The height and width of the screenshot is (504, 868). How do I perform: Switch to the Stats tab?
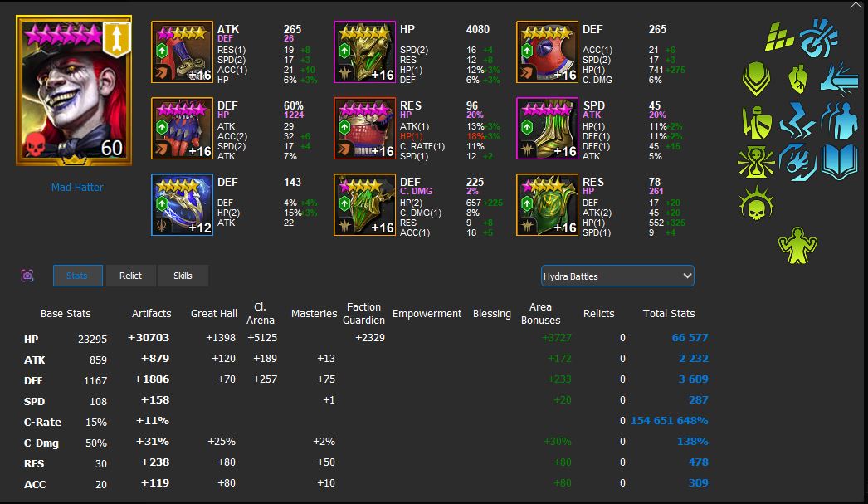pyautogui.click(x=77, y=276)
